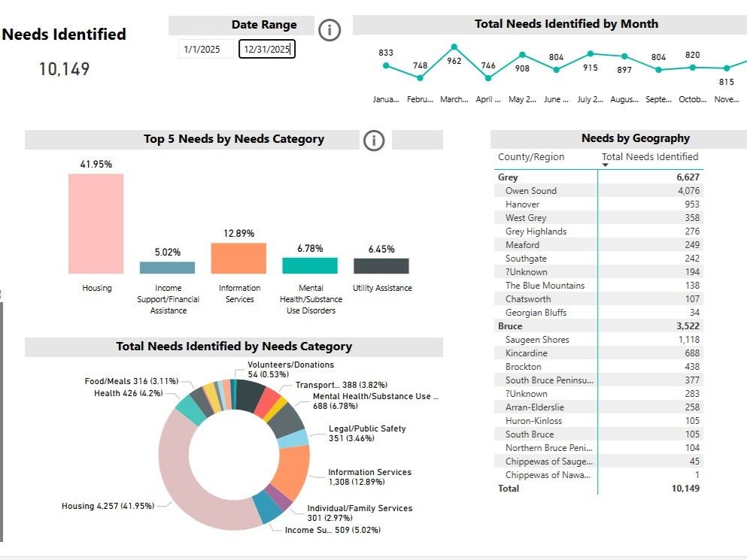Screen dimensions: 747x560
Task: Click the Income Support/Financial Assistance bar
Action: (167, 268)
